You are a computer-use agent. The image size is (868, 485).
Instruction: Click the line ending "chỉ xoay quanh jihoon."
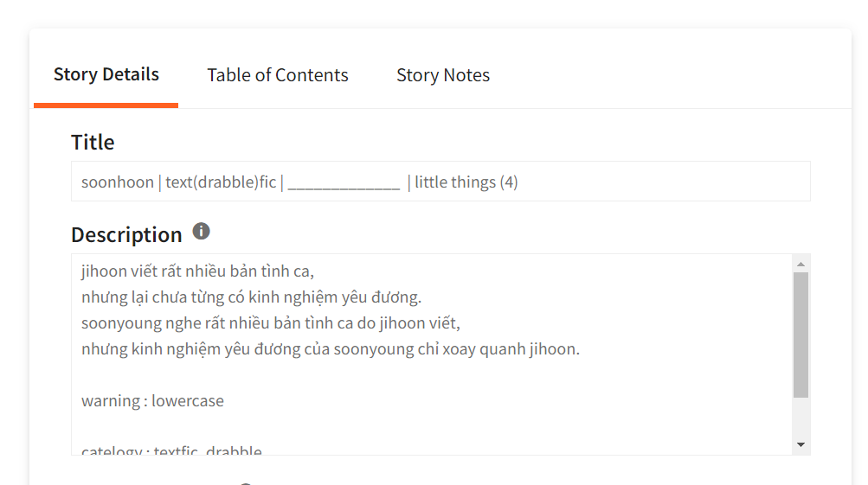[x=330, y=349]
